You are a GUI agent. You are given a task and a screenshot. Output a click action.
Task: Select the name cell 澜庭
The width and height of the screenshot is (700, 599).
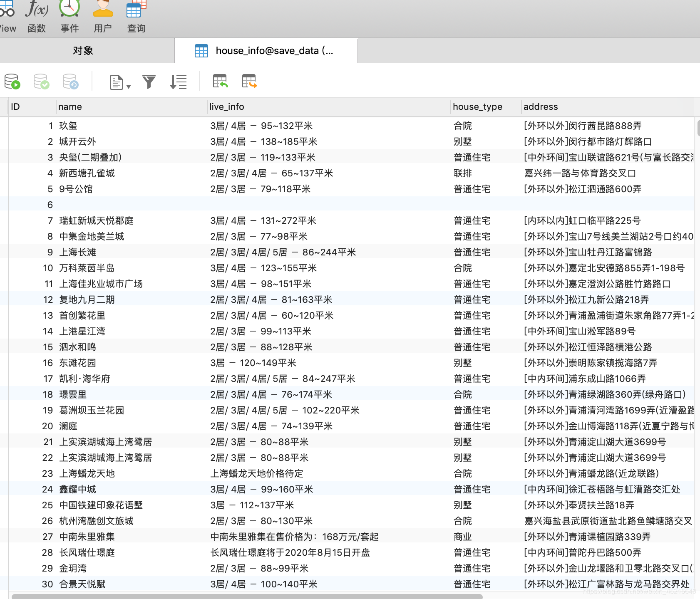click(68, 426)
